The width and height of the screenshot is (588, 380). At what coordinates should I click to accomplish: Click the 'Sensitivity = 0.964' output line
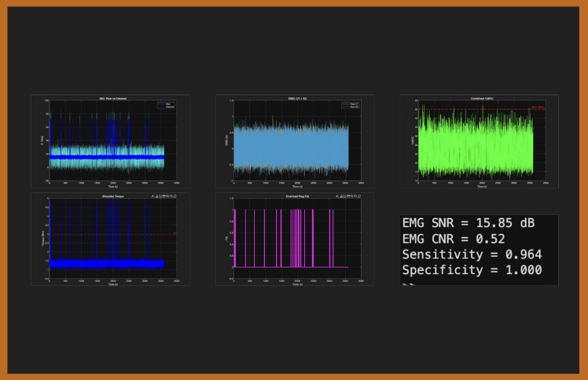click(x=471, y=254)
